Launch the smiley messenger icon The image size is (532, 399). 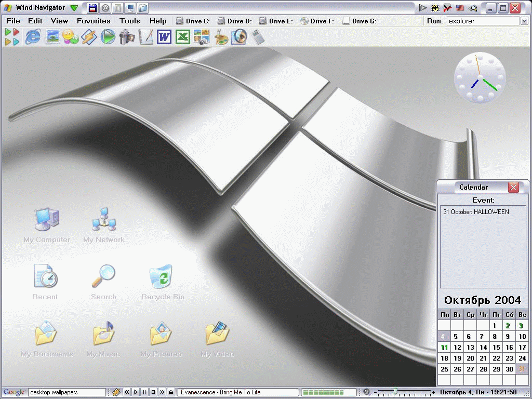coord(71,37)
